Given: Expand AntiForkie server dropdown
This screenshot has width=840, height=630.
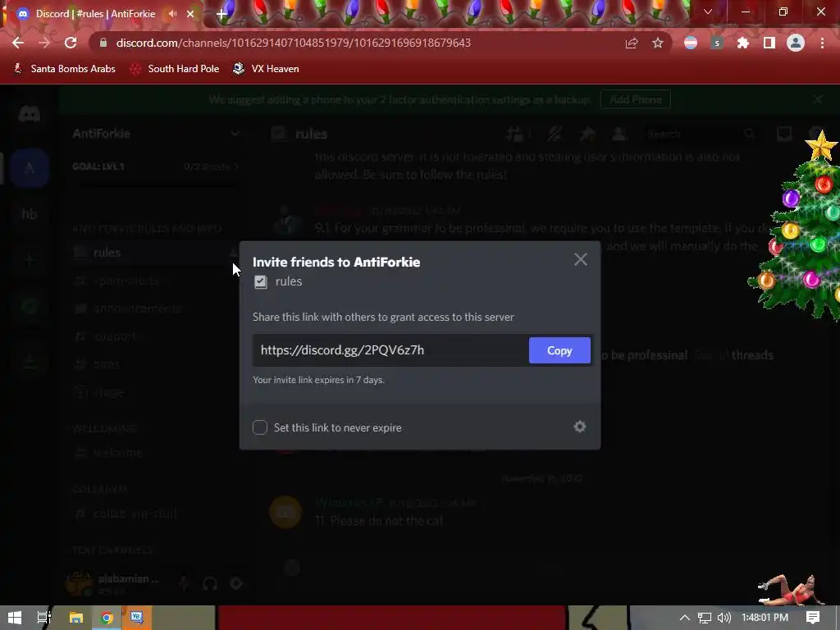Looking at the screenshot, I should tap(235, 134).
